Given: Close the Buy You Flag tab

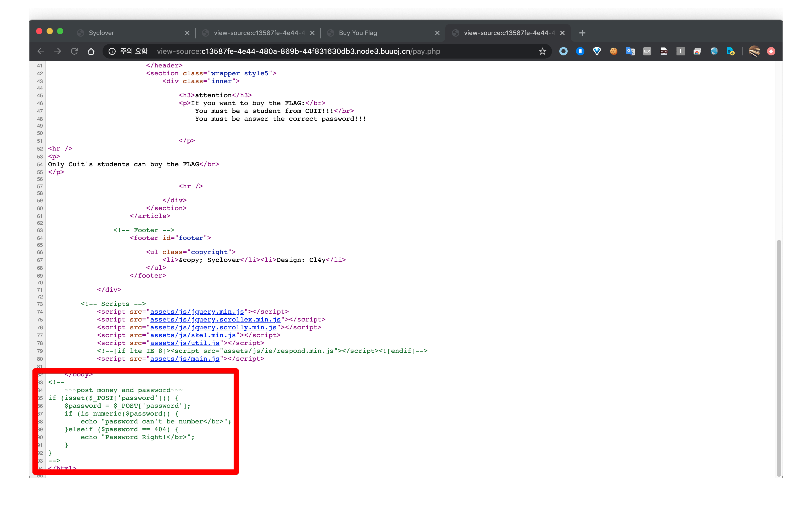Looking at the screenshot, I should click(437, 33).
